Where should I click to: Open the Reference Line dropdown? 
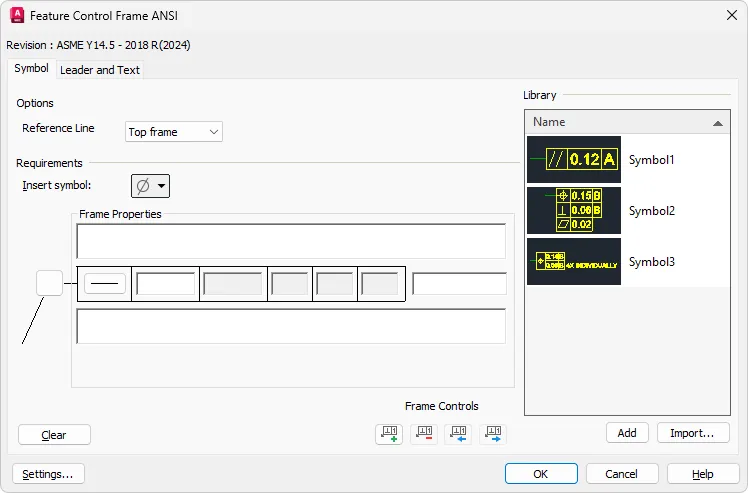(x=174, y=132)
